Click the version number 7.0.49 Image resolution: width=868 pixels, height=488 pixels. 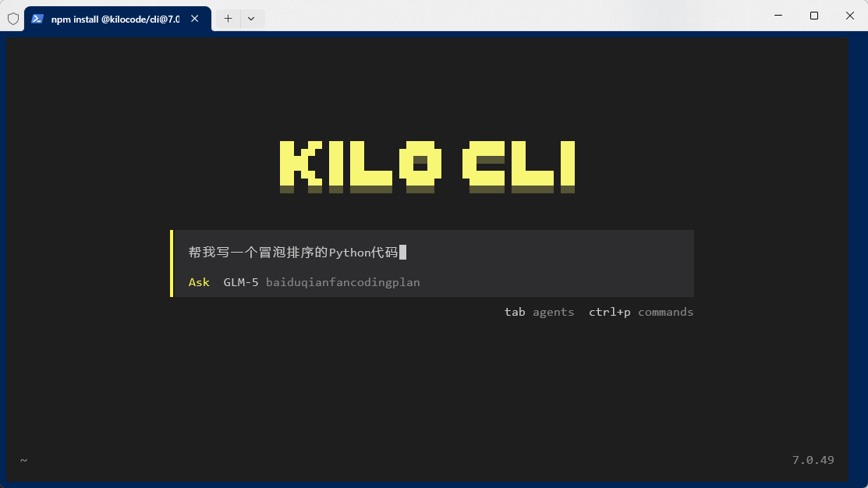pos(813,460)
